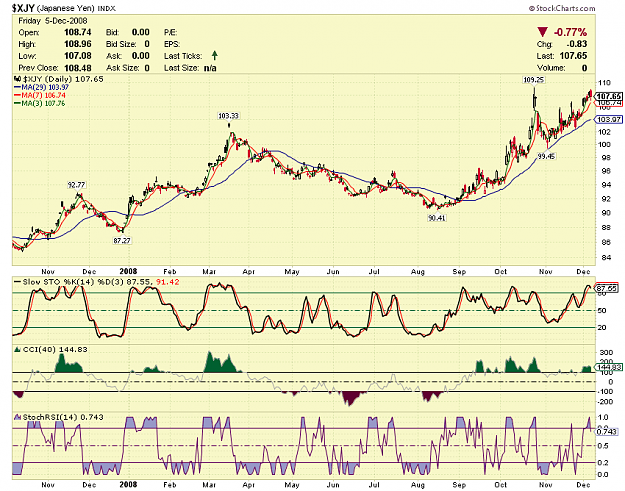The image size is (625, 491).
Task: Click the Last value 107.65 in header
Action: pyautogui.click(x=574, y=56)
